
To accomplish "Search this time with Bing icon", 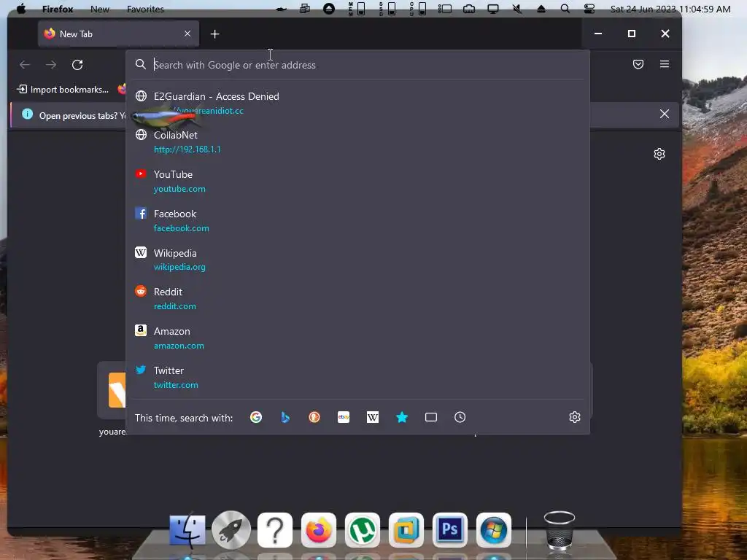I will [285, 417].
